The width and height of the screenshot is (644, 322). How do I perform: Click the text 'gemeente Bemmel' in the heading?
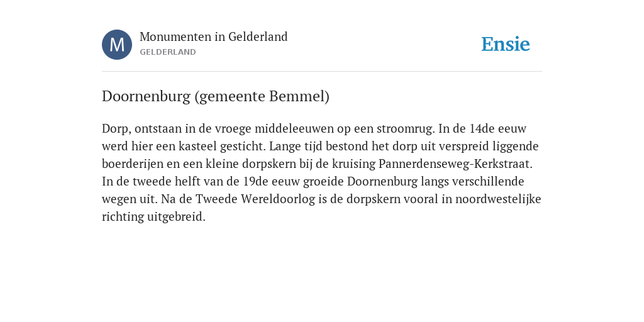(x=262, y=96)
